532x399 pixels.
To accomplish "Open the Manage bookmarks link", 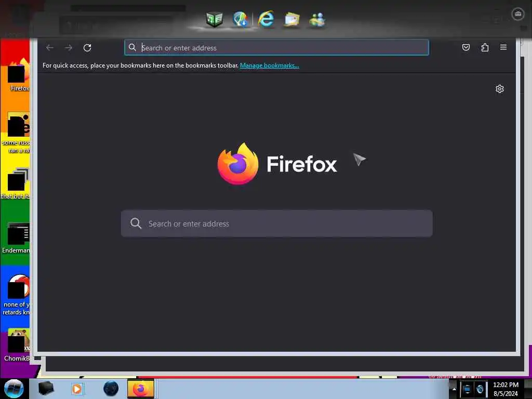I will point(270,65).
